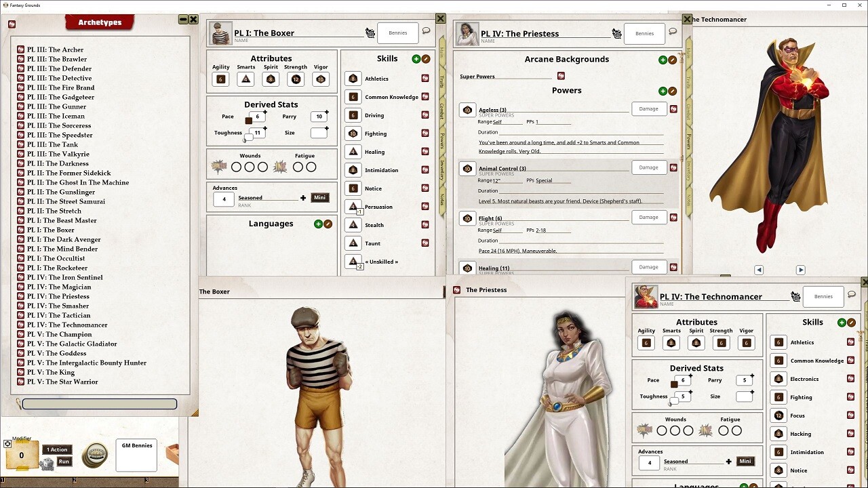The height and width of the screenshot is (488, 868).
Task: Click the edit pencil next to Powers heading
Action: (673, 91)
